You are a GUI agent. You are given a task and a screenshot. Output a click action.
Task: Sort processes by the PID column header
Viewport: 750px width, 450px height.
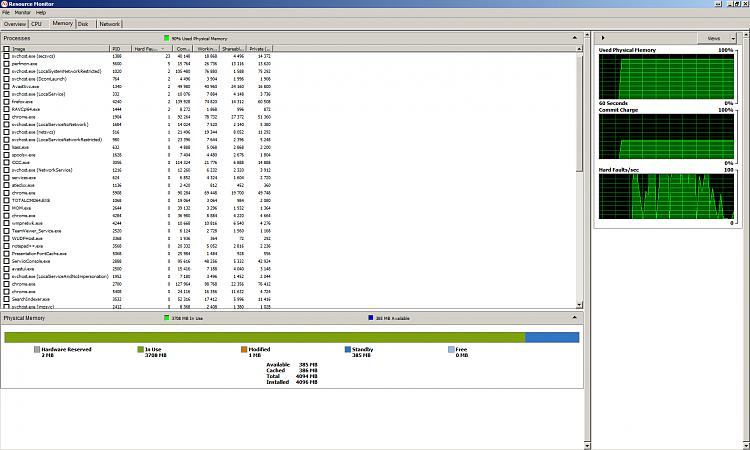pyautogui.click(x=121, y=49)
